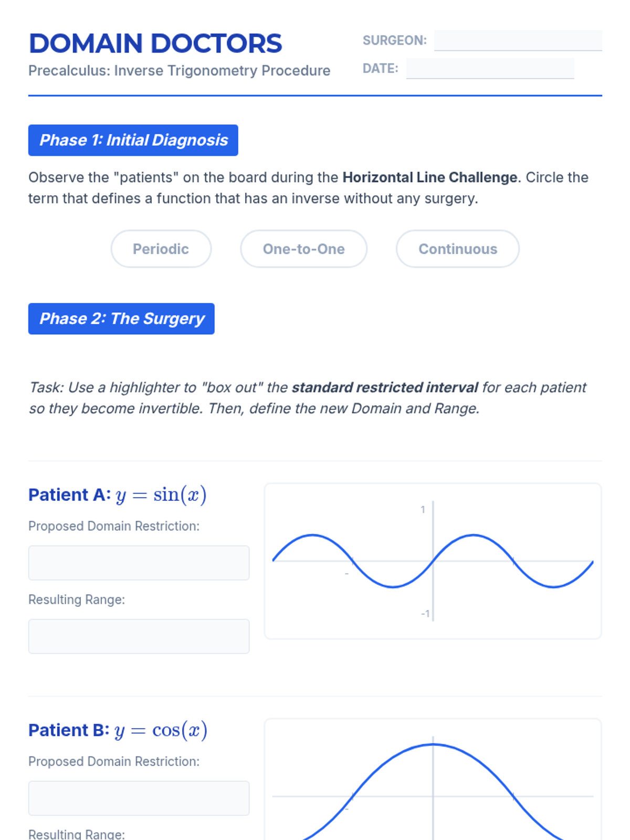Click the Phase 1: Initial Diagnosis banner
The width and height of the screenshot is (630, 840).
point(133,140)
